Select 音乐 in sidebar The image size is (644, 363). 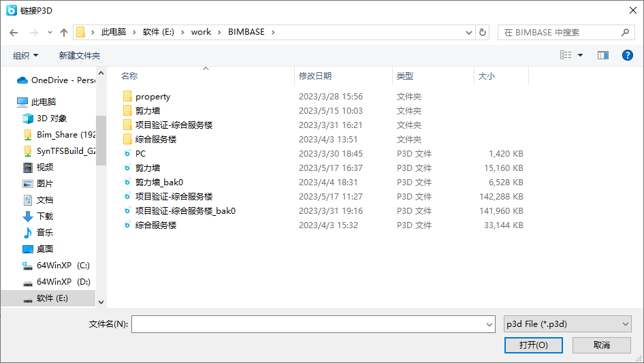point(38,232)
